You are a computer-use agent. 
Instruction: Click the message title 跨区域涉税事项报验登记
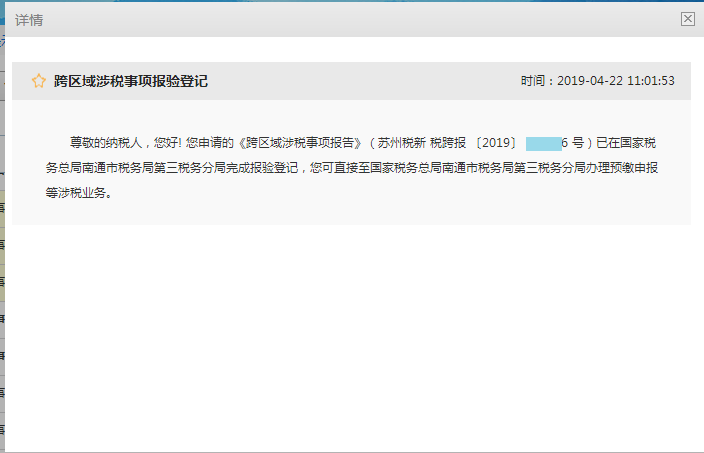point(131,81)
